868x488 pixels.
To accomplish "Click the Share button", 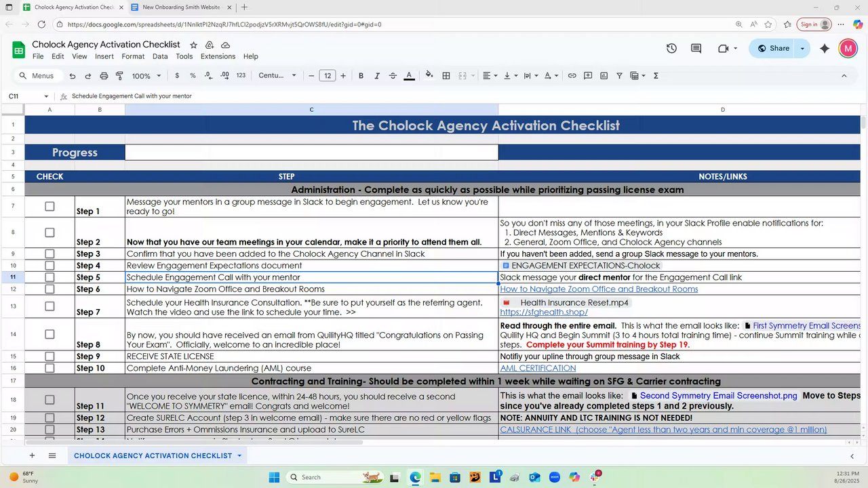I will (773, 48).
